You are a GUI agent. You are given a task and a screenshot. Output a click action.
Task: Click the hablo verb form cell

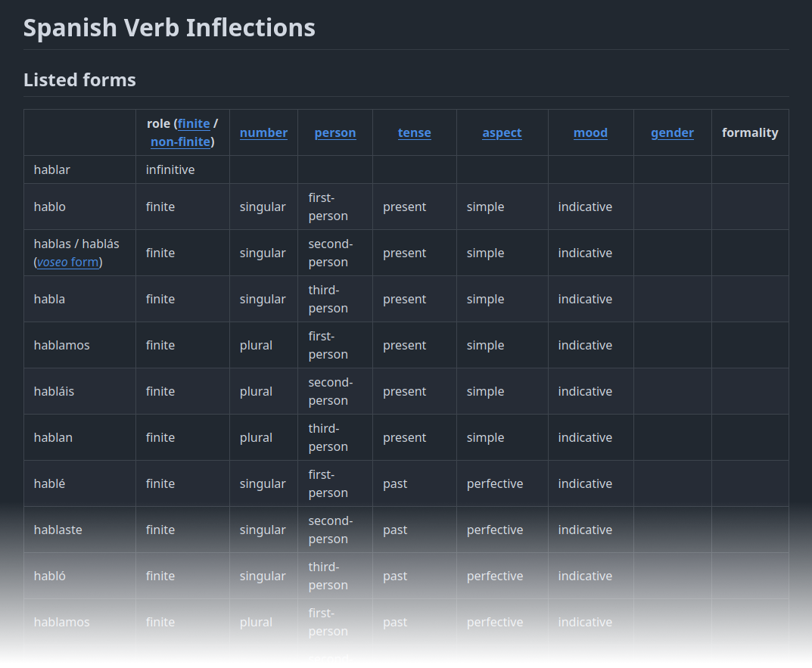[x=50, y=207]
